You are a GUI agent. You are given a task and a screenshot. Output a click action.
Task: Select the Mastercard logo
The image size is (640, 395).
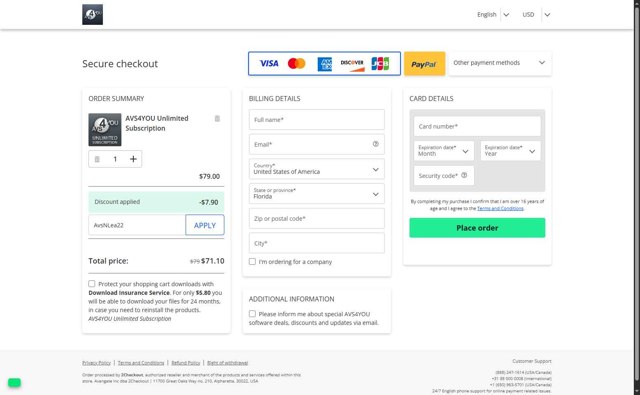click(x=297, y=63)
